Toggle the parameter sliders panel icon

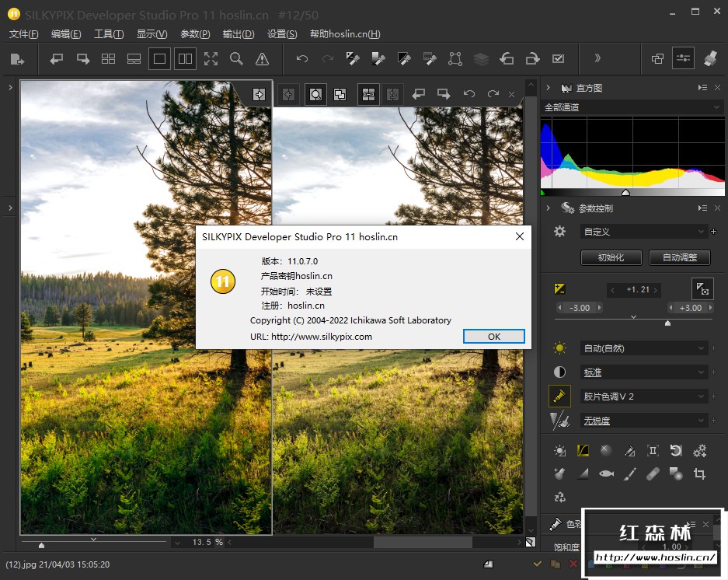tap(683, 58)
